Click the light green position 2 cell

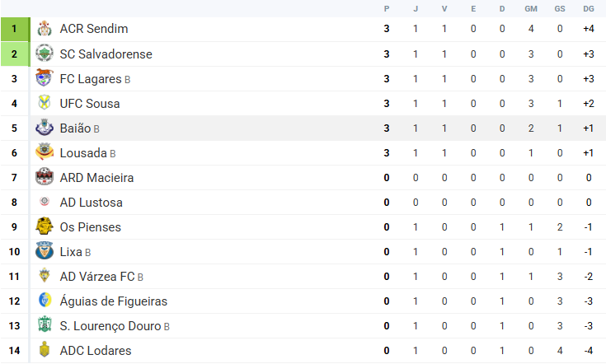pyautogui.click(x=16, y=54)
